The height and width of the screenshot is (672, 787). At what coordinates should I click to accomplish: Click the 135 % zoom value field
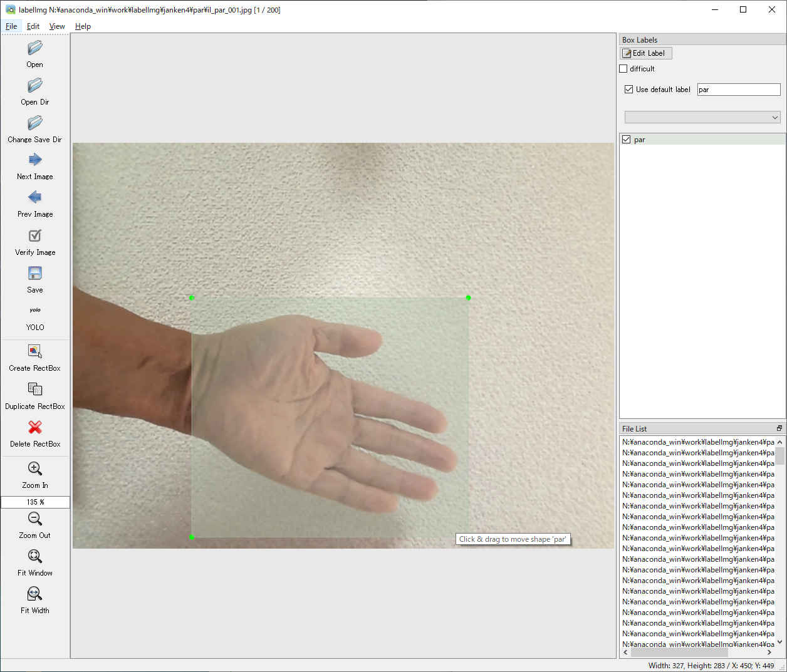pyautogui.click(x=35, y=502)
